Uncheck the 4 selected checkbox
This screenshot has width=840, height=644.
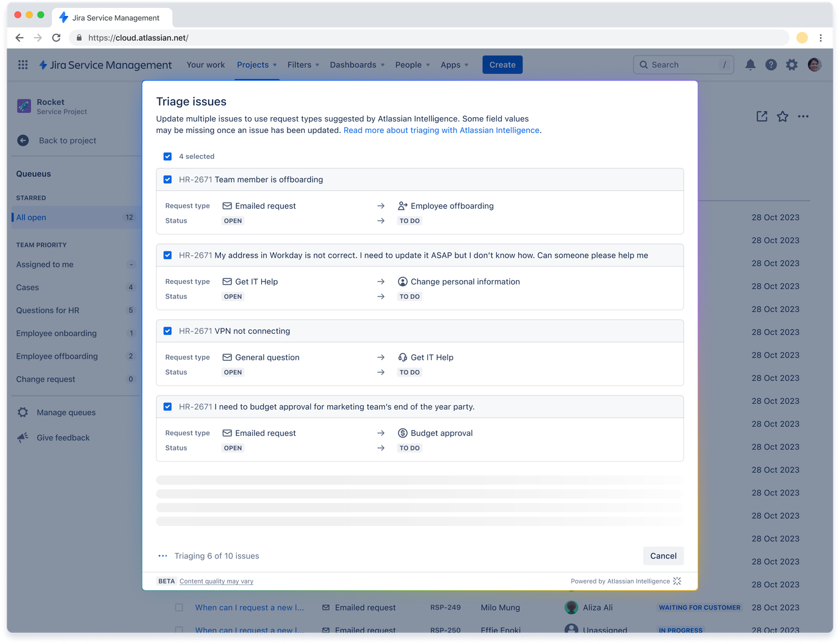coord(167,156)
